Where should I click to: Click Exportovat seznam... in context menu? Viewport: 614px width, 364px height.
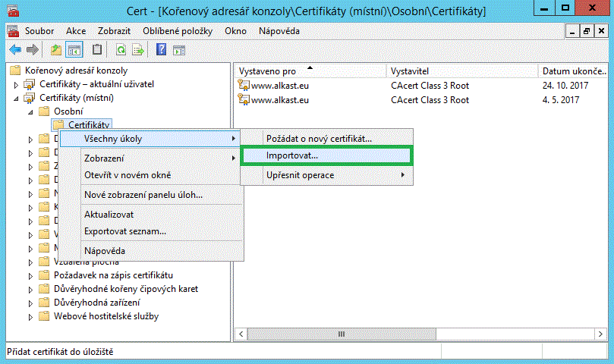[x=125, y=231]
